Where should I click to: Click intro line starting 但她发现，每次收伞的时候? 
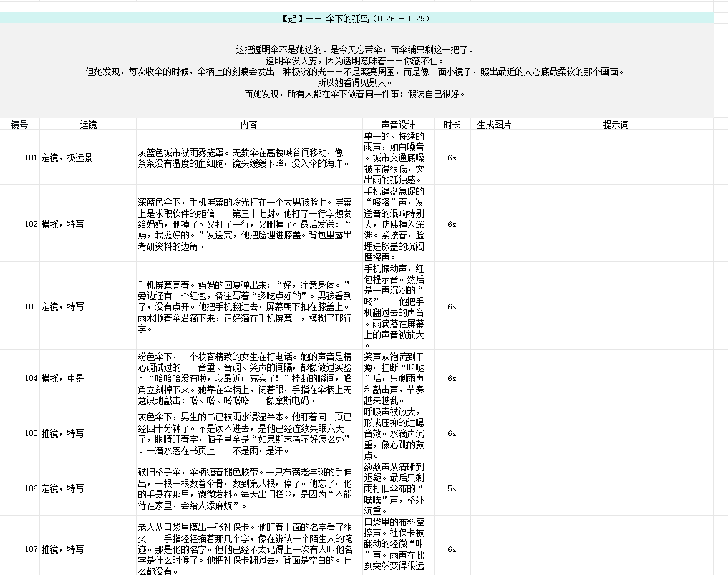point(355,72)
